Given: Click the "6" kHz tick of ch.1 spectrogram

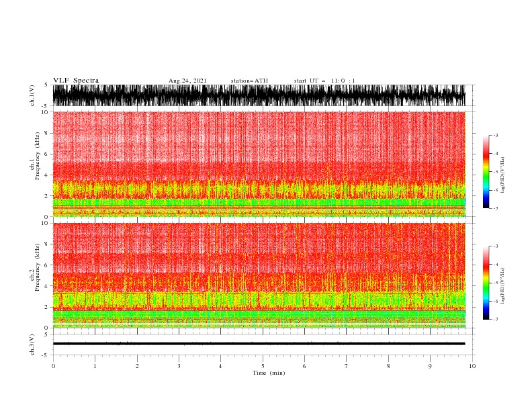Looking at the screenshot, I should point(46,154).
